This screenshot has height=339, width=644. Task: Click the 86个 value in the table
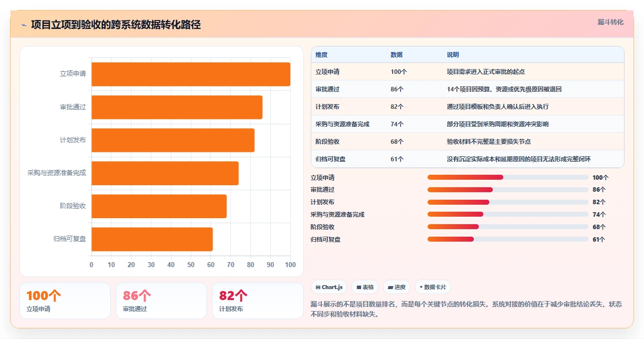[397, 89]
